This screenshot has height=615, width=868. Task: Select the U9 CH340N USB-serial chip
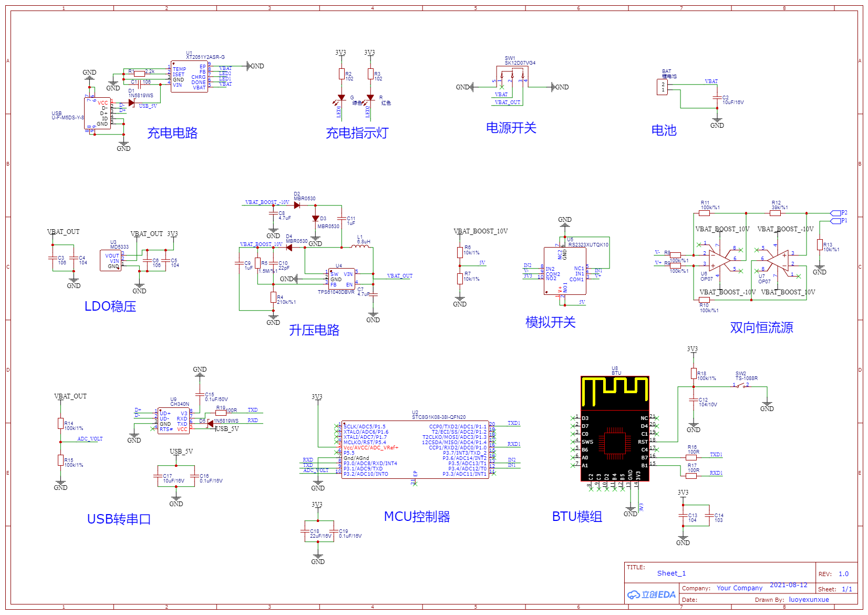tap(173, 421)
